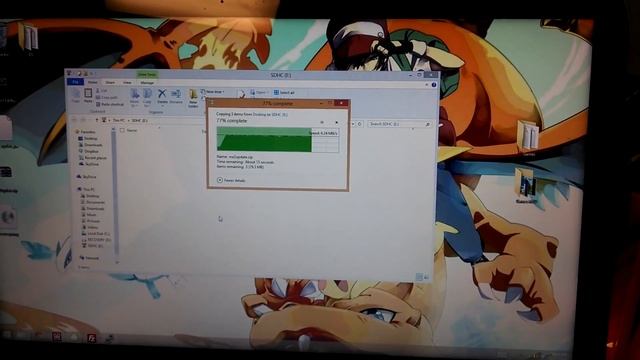Open the New item dropdown
The width and height of the screenshot is (640, 360).
click(213, 92)
